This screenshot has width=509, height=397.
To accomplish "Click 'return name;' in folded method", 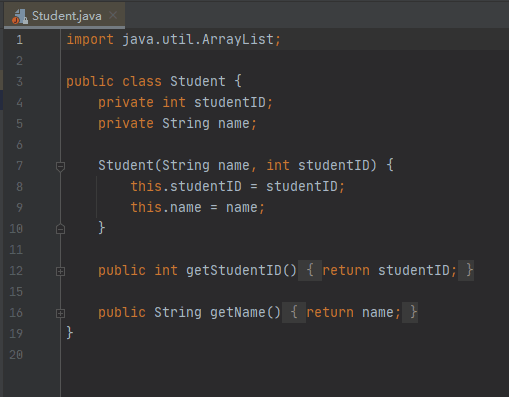I will click(353, 313).
